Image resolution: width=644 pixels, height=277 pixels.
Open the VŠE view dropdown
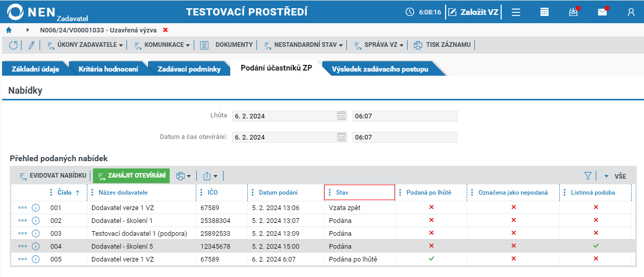[615, 176]
